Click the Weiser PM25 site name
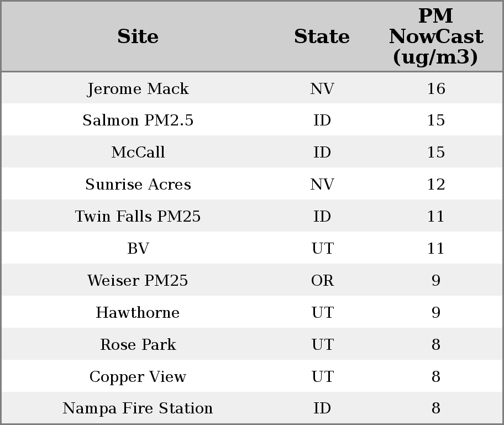This screenshot has height=425, width=504. (138, 281)
